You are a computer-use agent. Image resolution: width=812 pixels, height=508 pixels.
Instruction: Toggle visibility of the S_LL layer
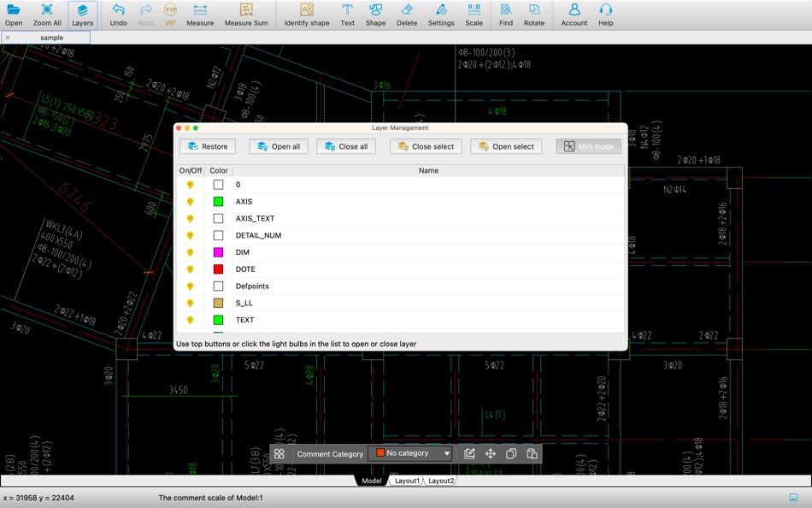(191, 304)
